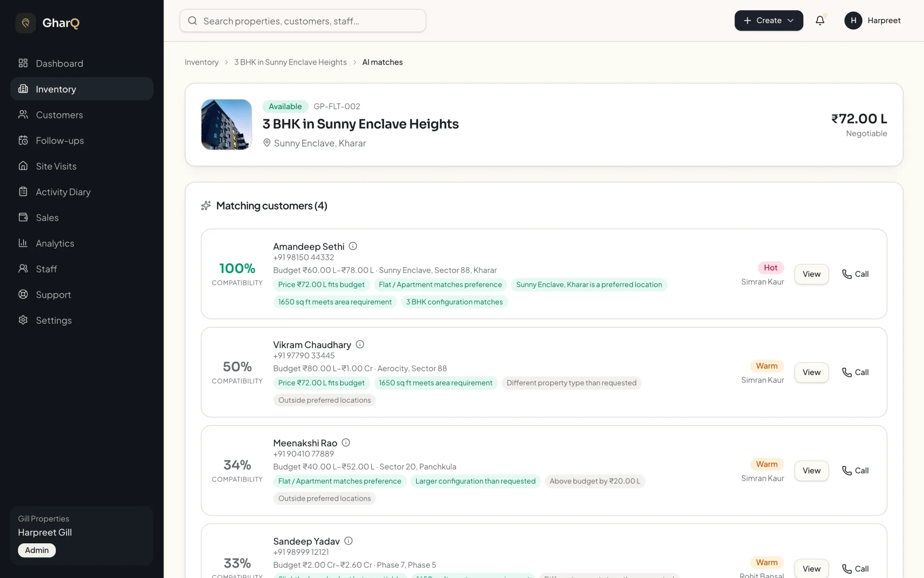The height and width of the screenshot is (578, 924).
Task: Click the sparkle icon beside Matching customers
Action: tap(206, 206)
